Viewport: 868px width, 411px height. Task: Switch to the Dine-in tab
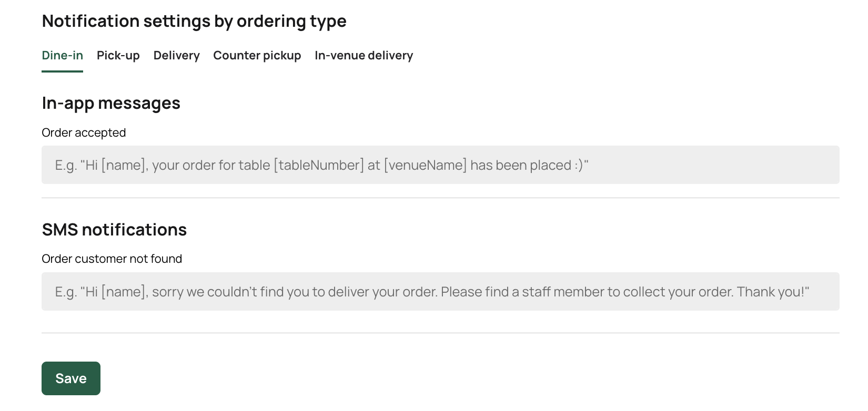[62, 56]
